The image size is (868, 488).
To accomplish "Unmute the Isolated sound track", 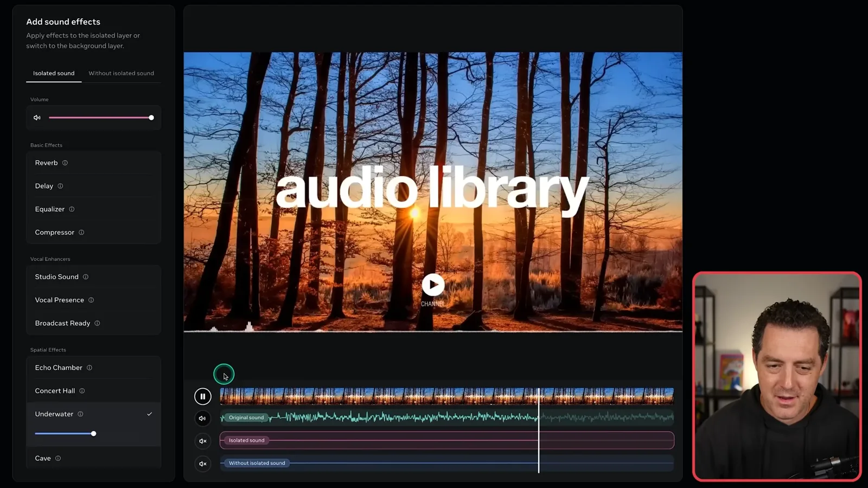I will (x=202, y=441).
